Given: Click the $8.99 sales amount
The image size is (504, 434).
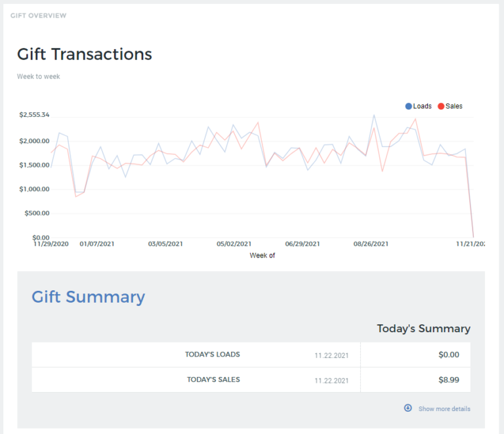Looking at the screenshot, I should pyautogui.click(x=449, y=380).
